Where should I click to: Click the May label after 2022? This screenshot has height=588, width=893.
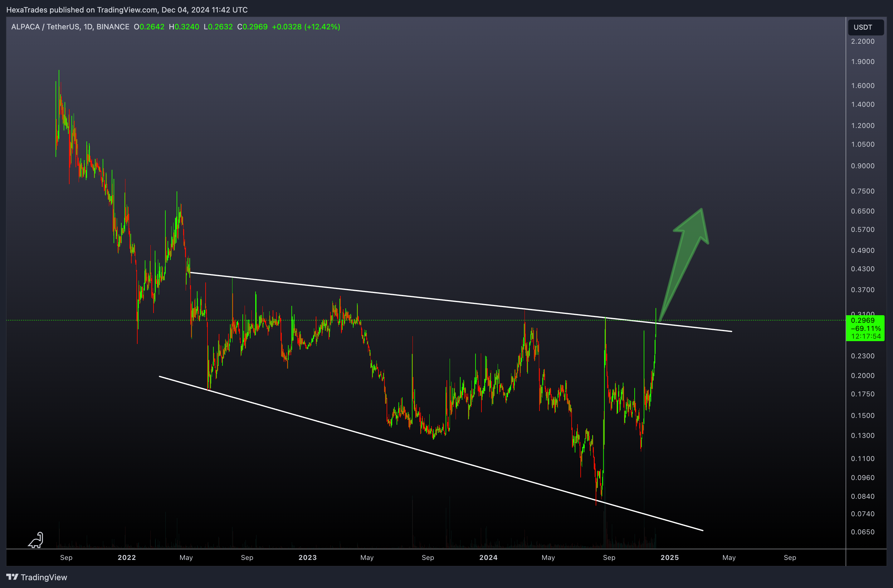186,558
